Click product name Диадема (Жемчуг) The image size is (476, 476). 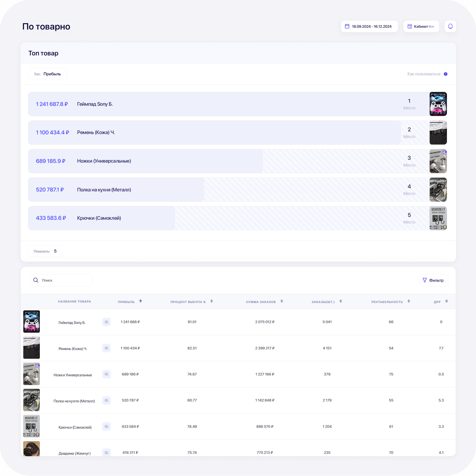point(74,453)
